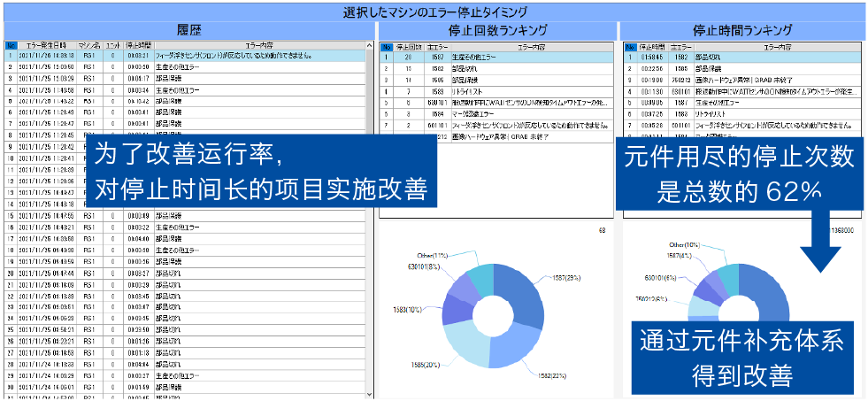Click the 停止回数 column header in count ranking
The width and height of the screenshot is (868, 401).
[x=407, y=47]
